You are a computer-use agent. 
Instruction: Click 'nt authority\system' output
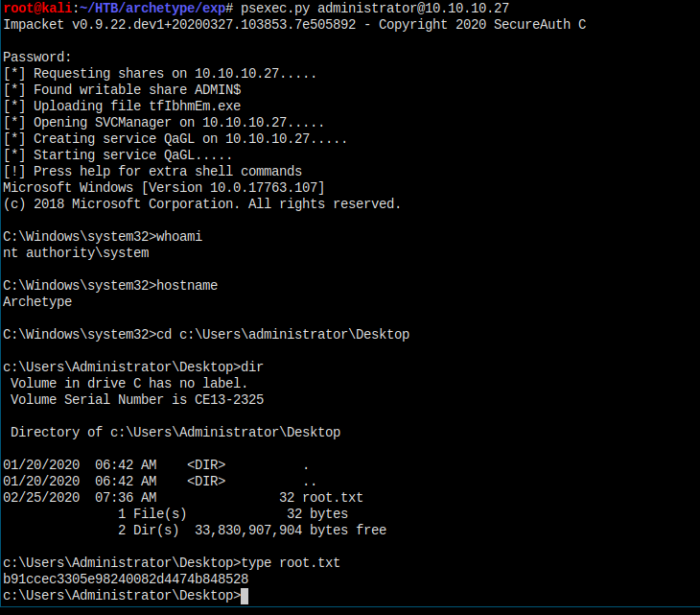tap(76, 252)
